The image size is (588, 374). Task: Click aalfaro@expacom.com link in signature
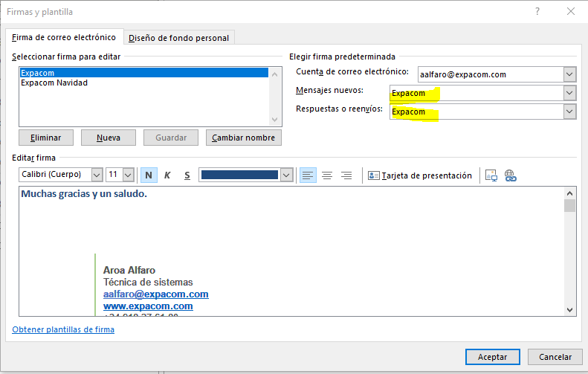[x=155, y=294]
